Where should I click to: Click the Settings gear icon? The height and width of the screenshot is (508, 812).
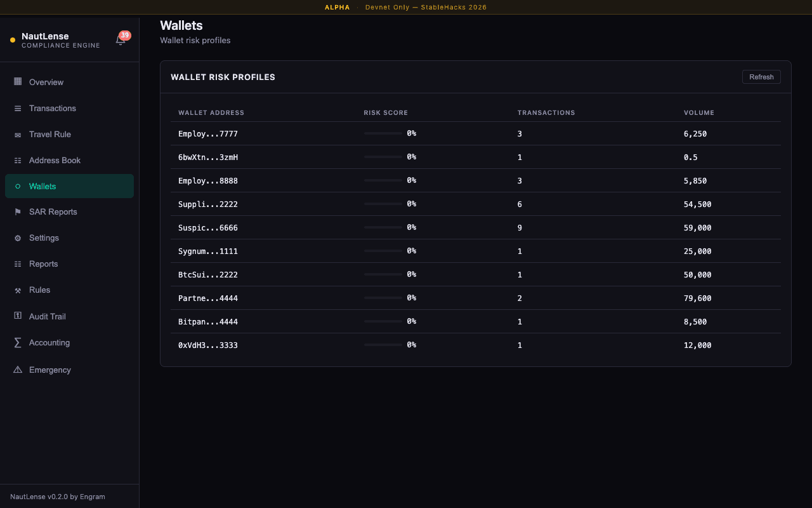(17, 237)
